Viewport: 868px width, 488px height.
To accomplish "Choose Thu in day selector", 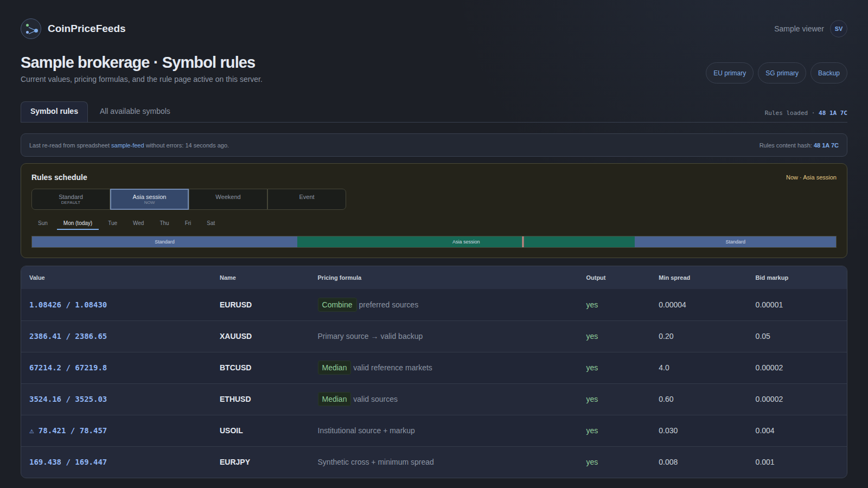I will pos(164,223).
